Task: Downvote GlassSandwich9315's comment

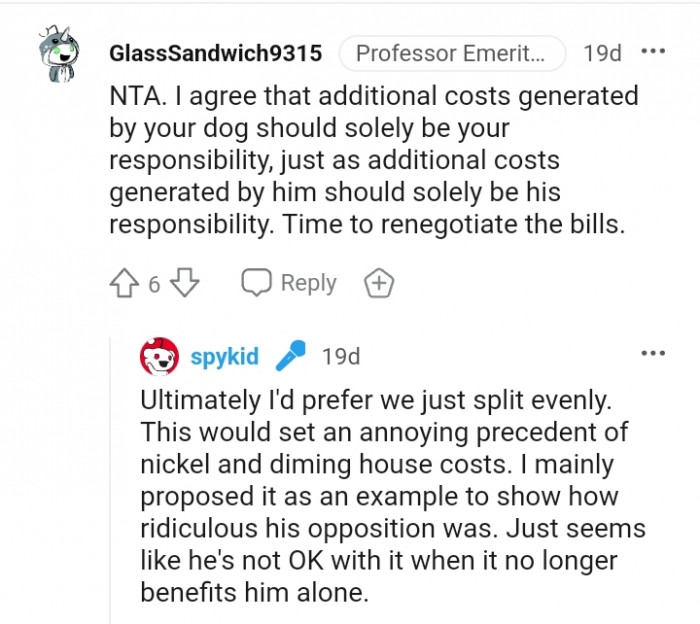Action: click(185, 283)
